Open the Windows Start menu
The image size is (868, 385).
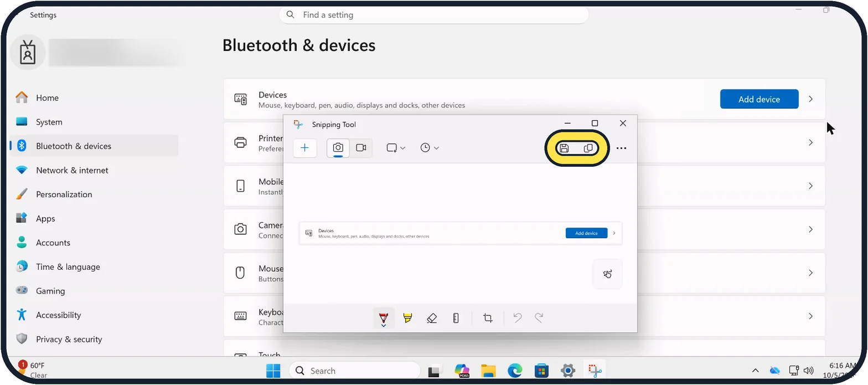pyautogui.click(x=273, y=371)
